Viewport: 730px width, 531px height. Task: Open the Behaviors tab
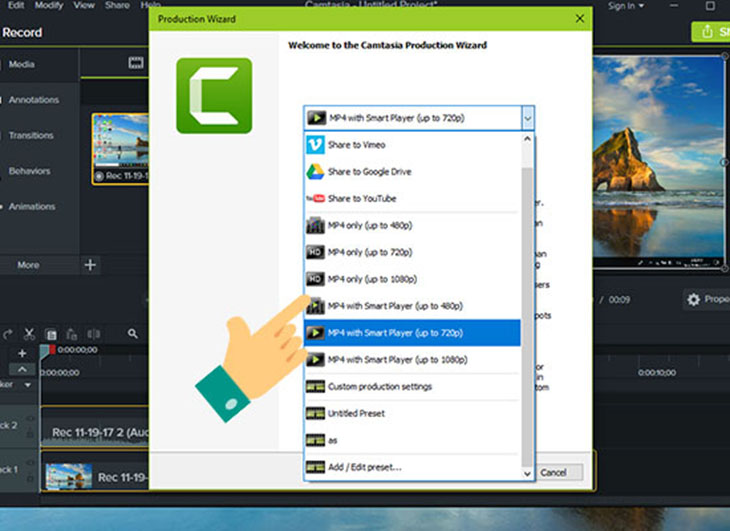click(29, 171)
